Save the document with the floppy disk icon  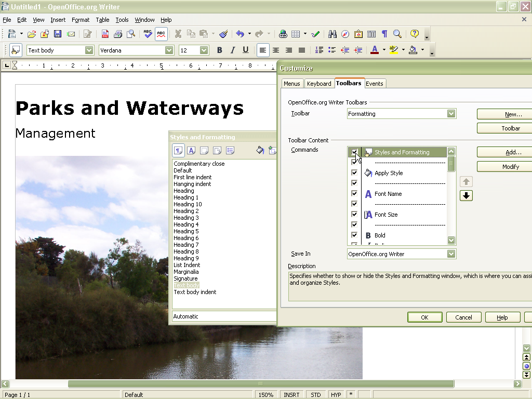tap(58, 34)
